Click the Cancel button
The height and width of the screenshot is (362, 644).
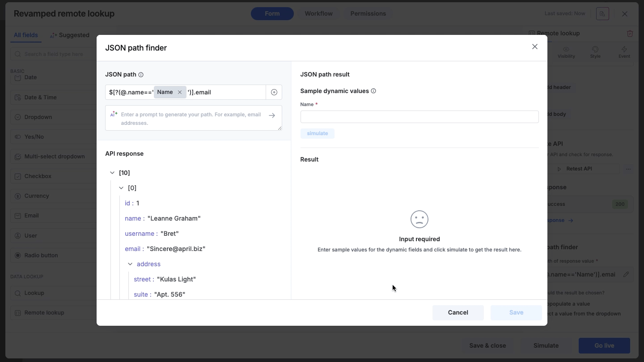click(458, 312)
